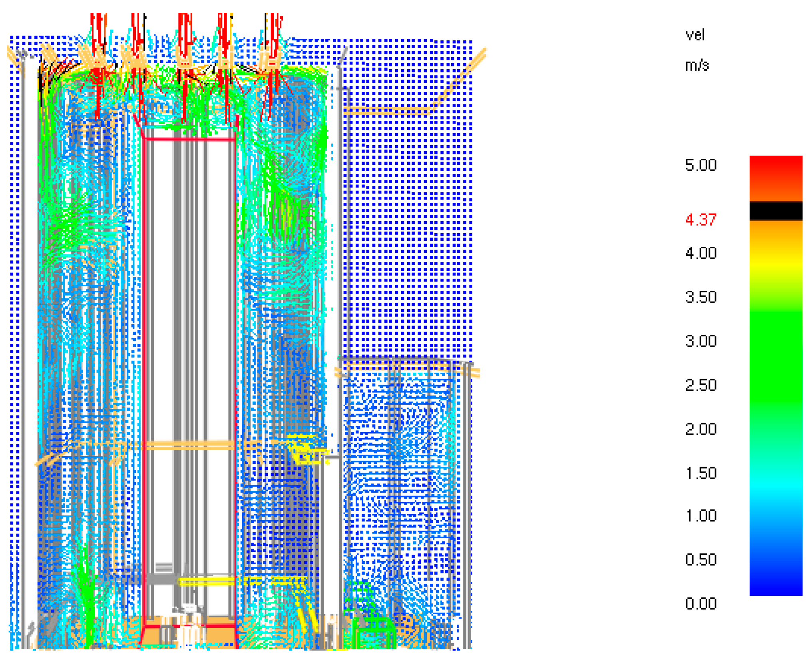Click the red 4.37 probe value label
This screenshot has width=812, height=659.
(x=701, y=220)
